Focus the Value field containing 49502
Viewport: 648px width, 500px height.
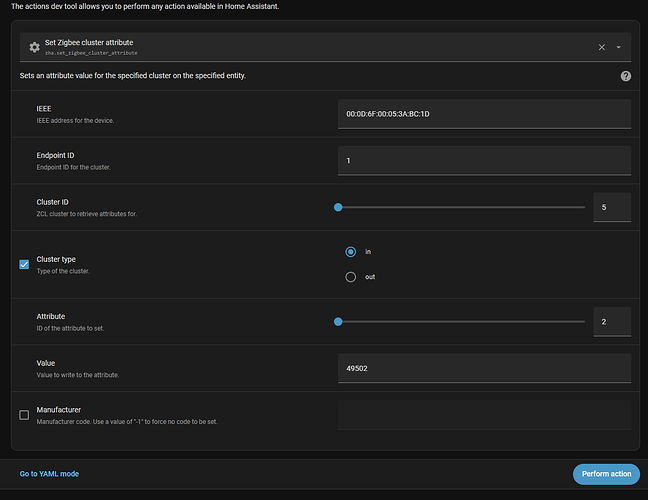[x=484, y=368]
